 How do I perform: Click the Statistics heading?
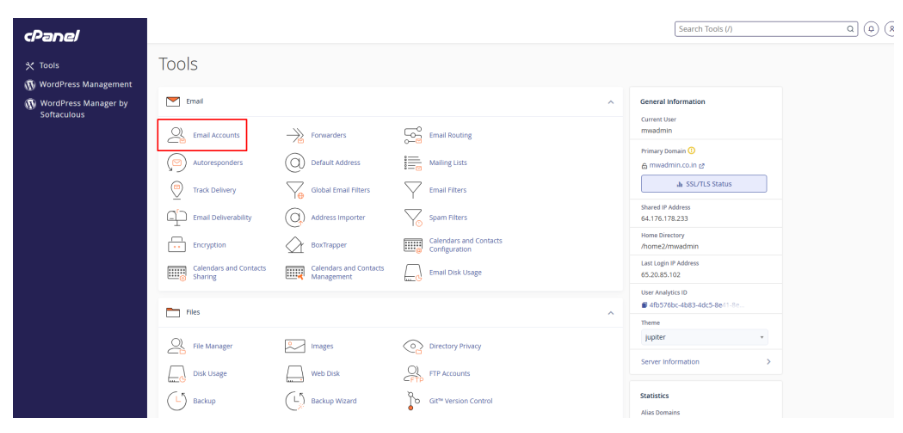[654, 396]
